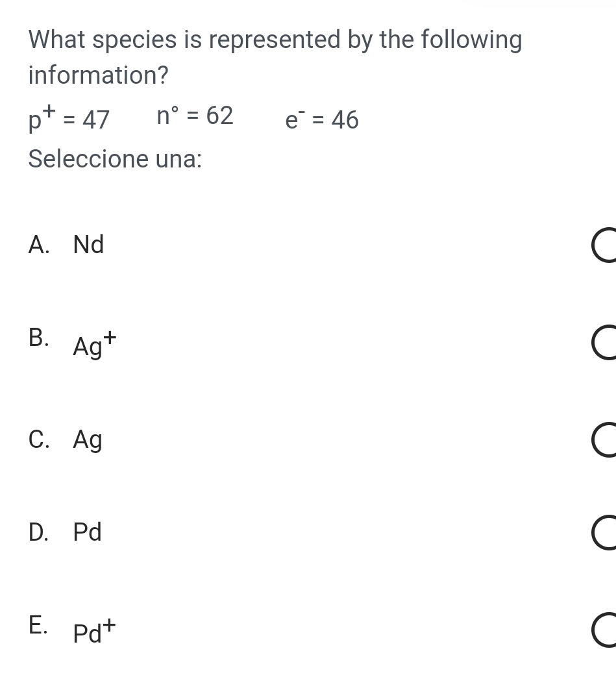
Task: Click the electron count value 46
Action: [345, 121]
